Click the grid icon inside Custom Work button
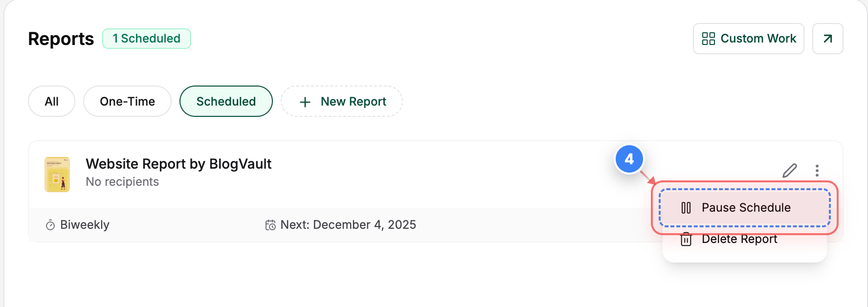This screenshot has height=307, width=868. coord(708,39)
